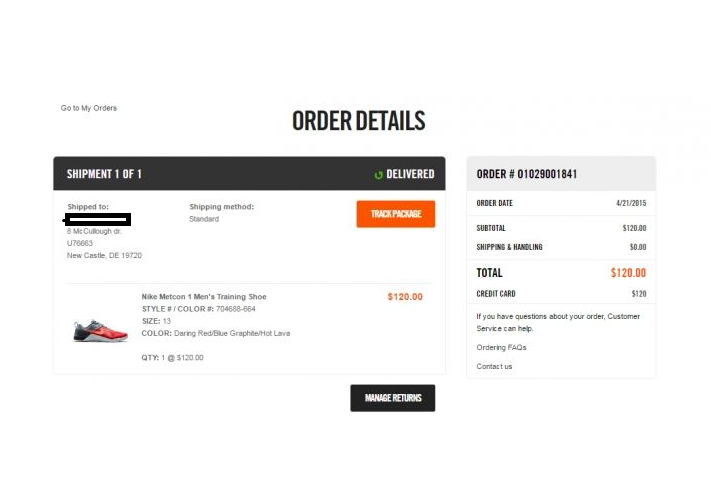Click the Standard shipping method text
Viewport: 711px width, 497px height.
click(204, 219)
